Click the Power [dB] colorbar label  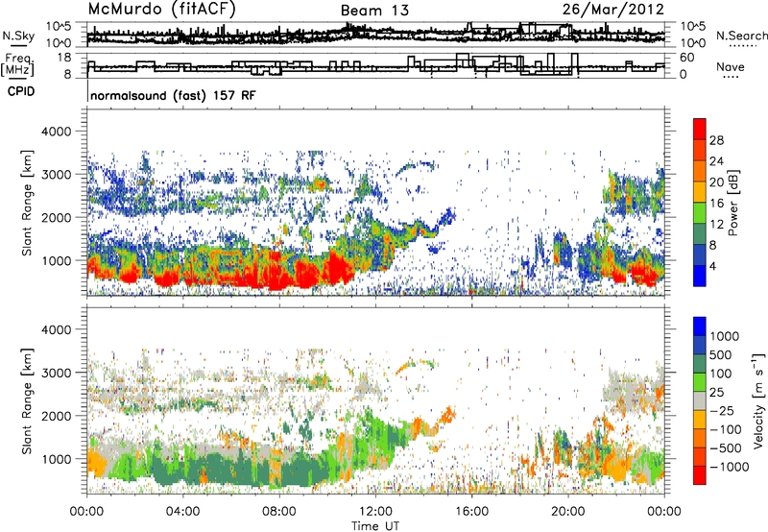tap(732, 203)
